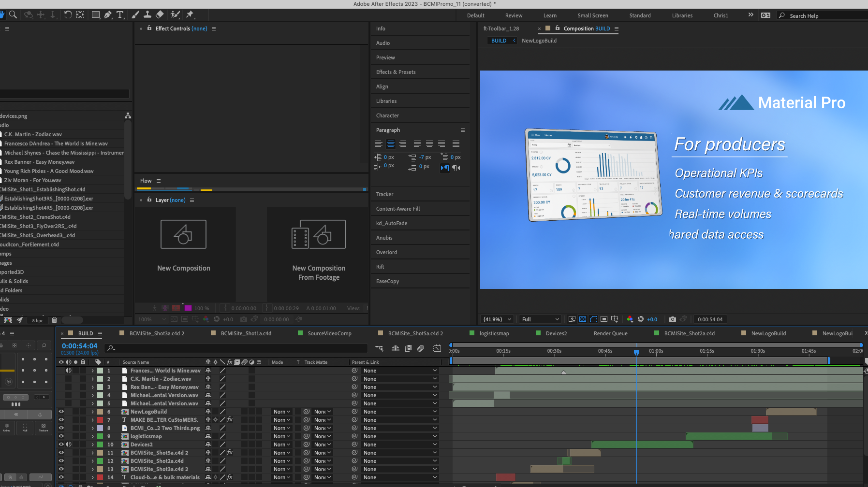Image resolution: width=868 pixels, height=487 pixels.
Task: Switch to the Review workspace
Action: pyautogui.click(x=514, y=15)
